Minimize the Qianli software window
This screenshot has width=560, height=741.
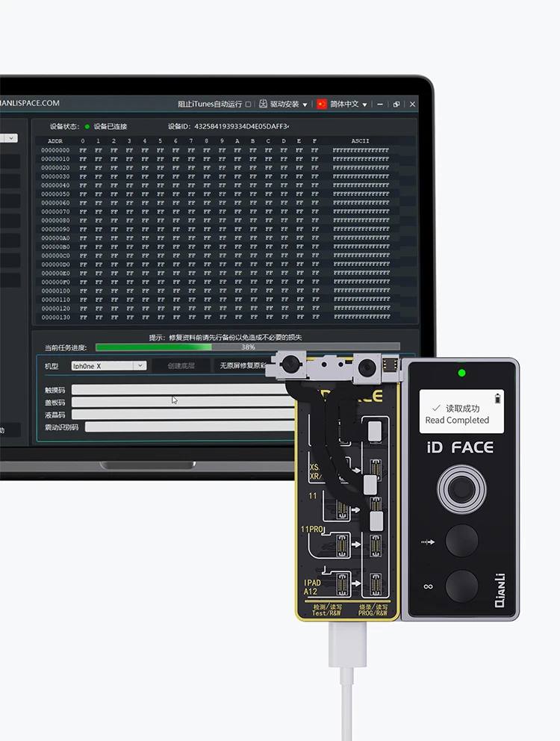click(380, 105)
